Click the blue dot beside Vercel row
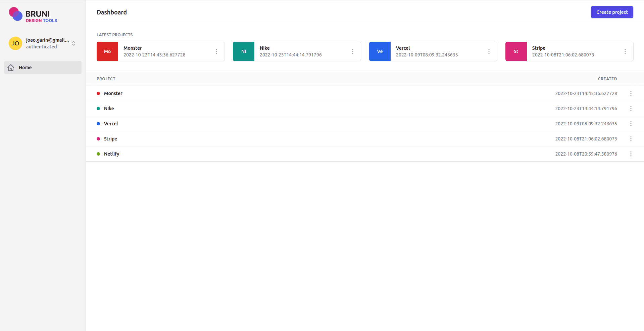The height and width of the screenshot is (331, 644). 98,124
